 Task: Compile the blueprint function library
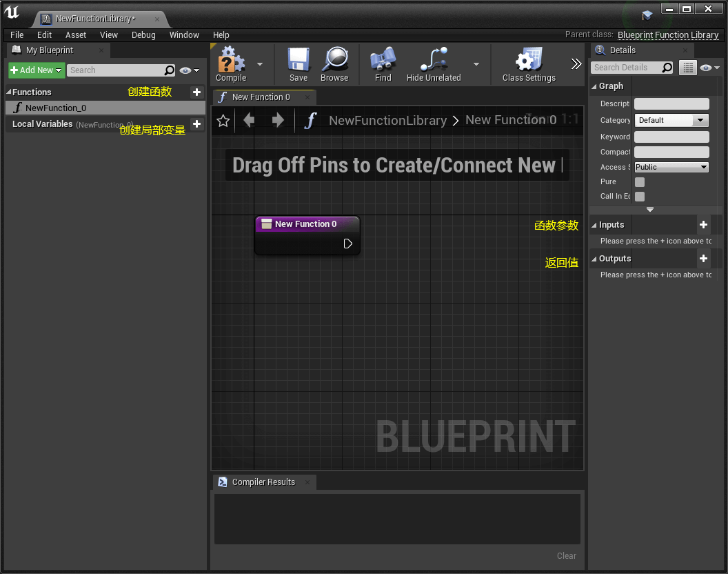click(x=231, y=64)
